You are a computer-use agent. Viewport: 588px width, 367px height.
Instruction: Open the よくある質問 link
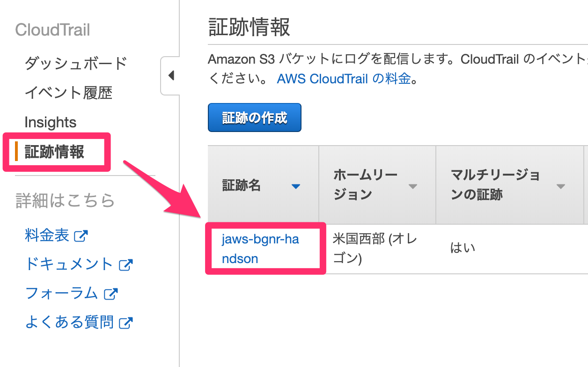pyautogui.click(x=69, y=322)
